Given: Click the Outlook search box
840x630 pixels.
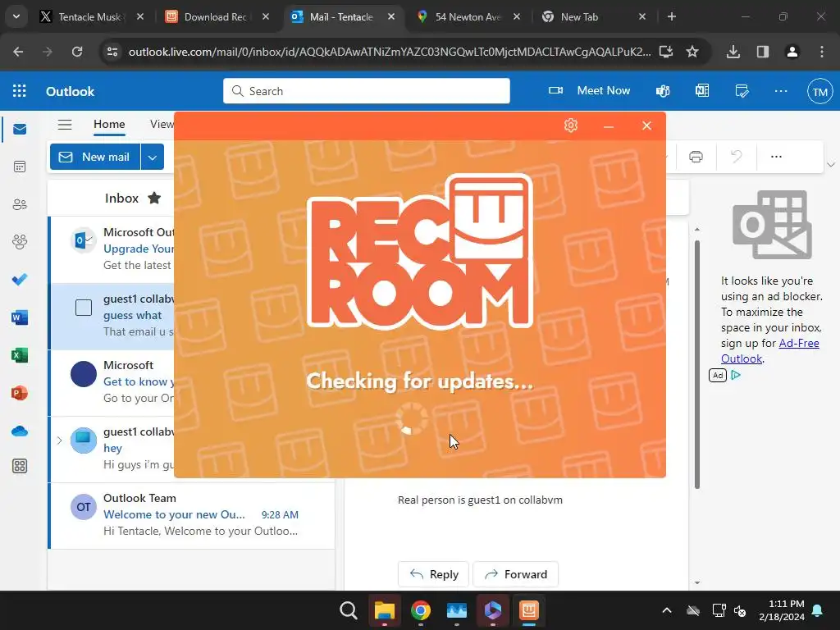Looking at the screenshot, I should tap(367, 90).
